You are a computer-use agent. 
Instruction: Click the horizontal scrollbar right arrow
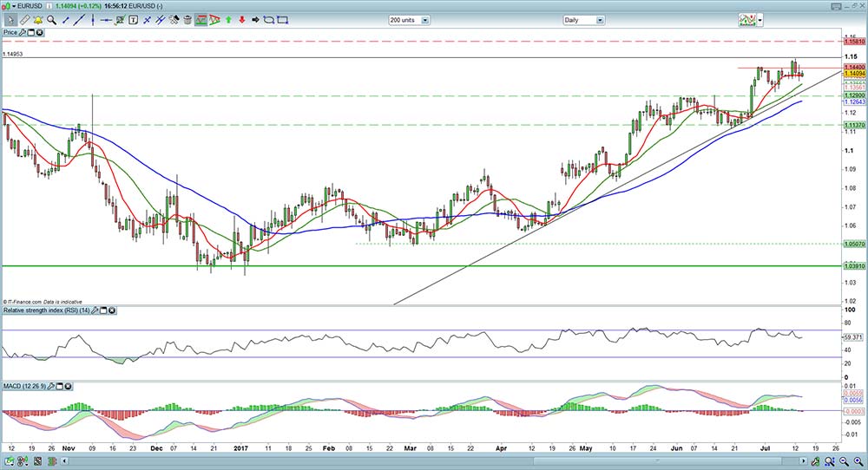[x=803, y=460]
